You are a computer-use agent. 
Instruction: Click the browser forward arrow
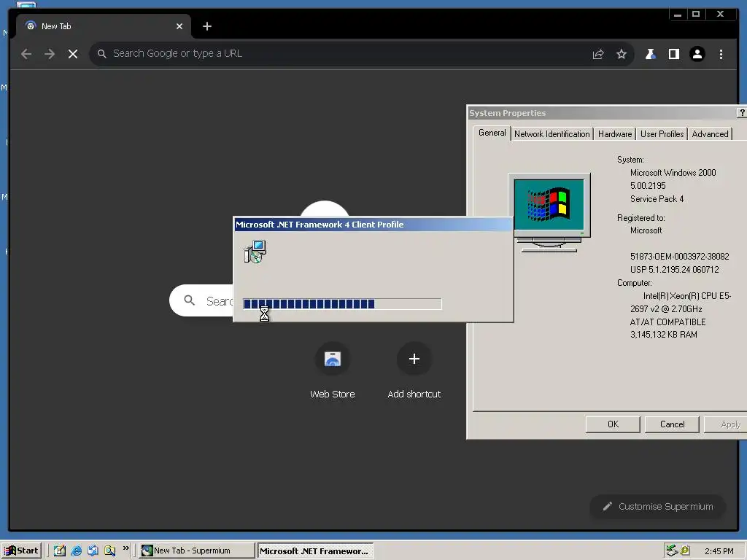coord(50,54)
